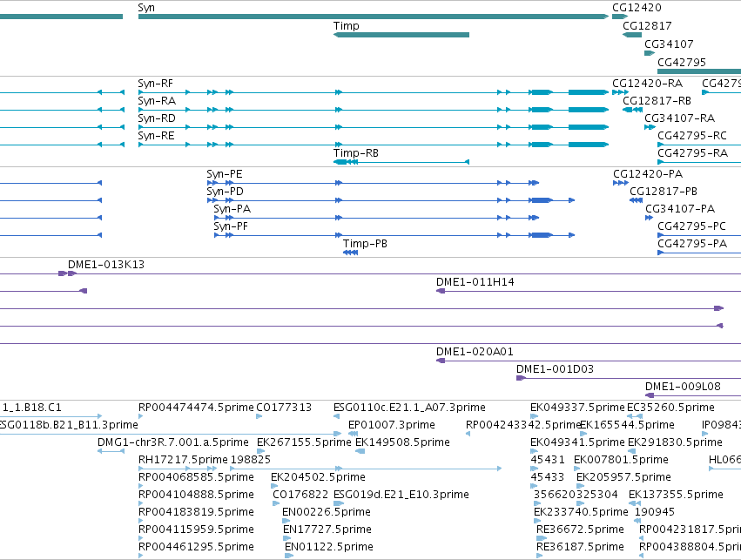741x560 pixels.
Task: Select the Syn-RF transcript label
Action: coord(156,84)
